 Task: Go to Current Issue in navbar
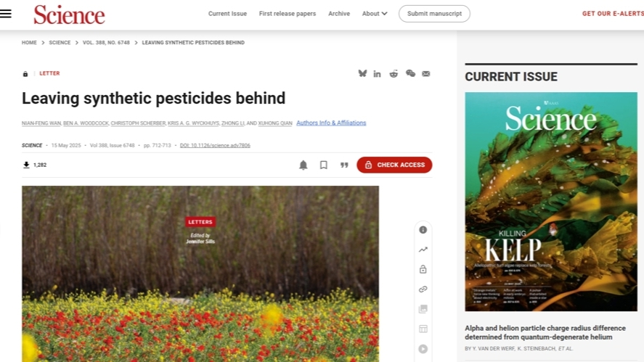[x=227, y=14]
